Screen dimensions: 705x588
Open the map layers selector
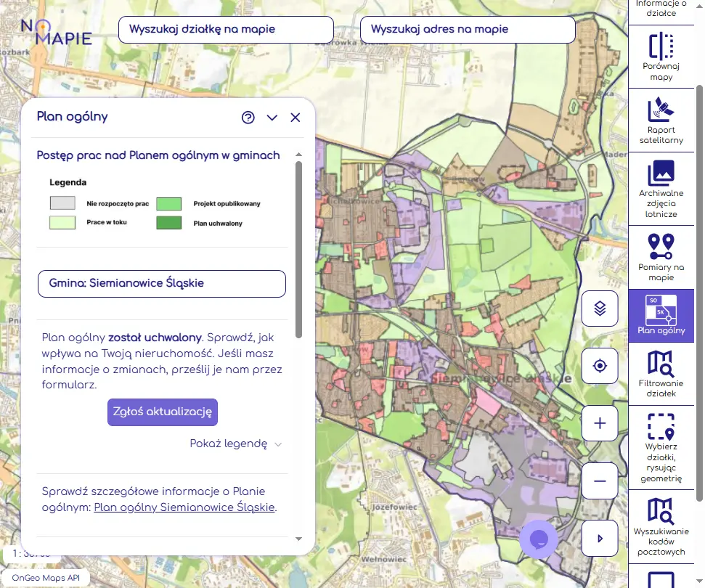coord(599,309)
